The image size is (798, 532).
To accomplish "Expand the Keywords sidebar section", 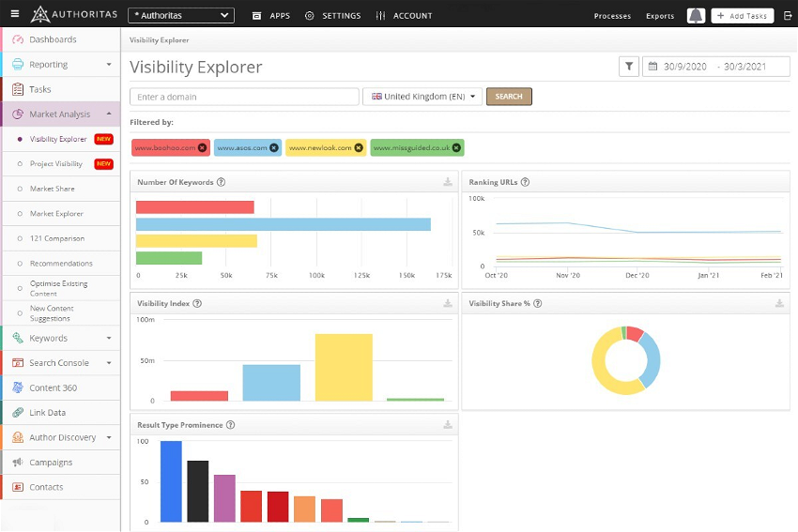I will (x=109, y=338).
